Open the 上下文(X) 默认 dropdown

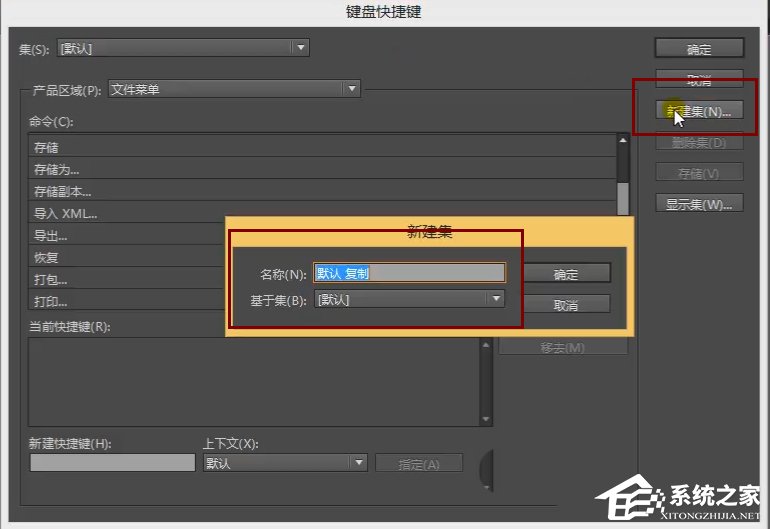tap(285, 462)
